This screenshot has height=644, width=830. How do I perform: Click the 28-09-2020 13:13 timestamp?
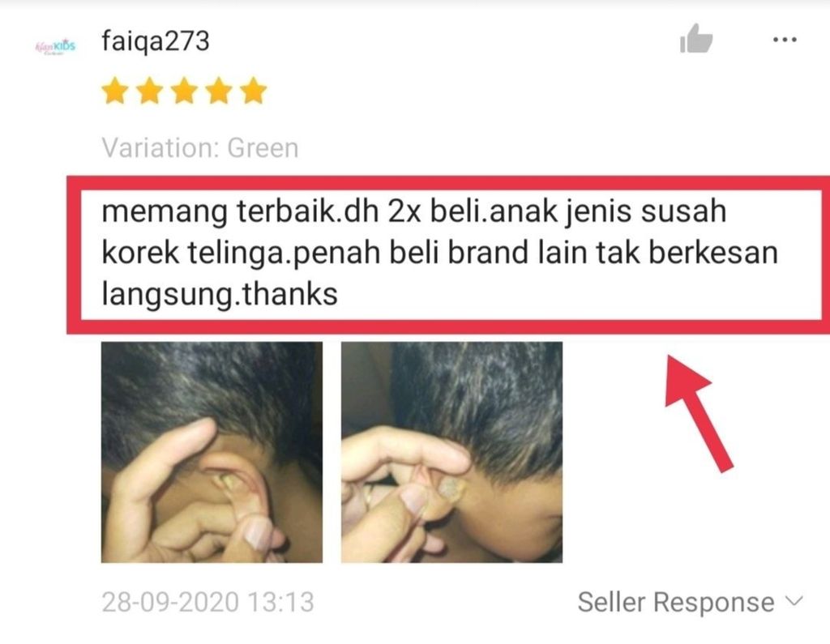208,602
